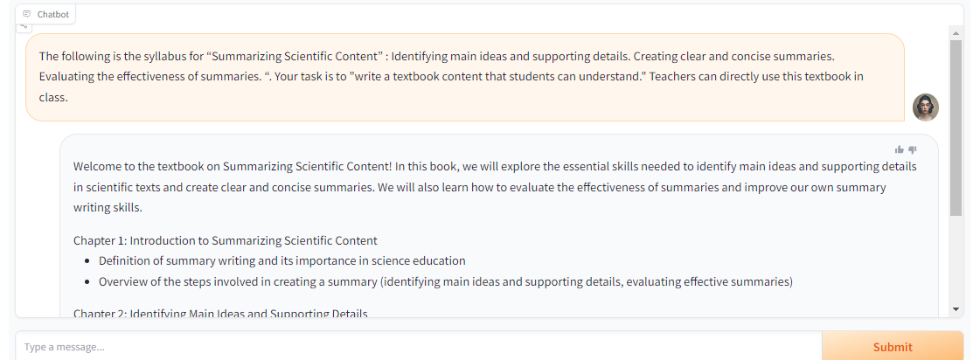Click the thumbs down icon on bot reply
Image resolution: width=980 pixels, height=360 pixels.
click(x=913, y=149)
